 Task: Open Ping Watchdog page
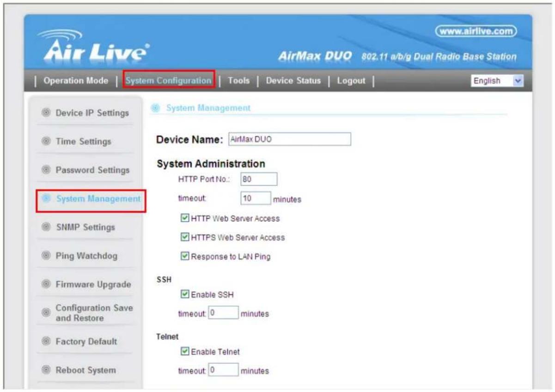click(86, 256)
